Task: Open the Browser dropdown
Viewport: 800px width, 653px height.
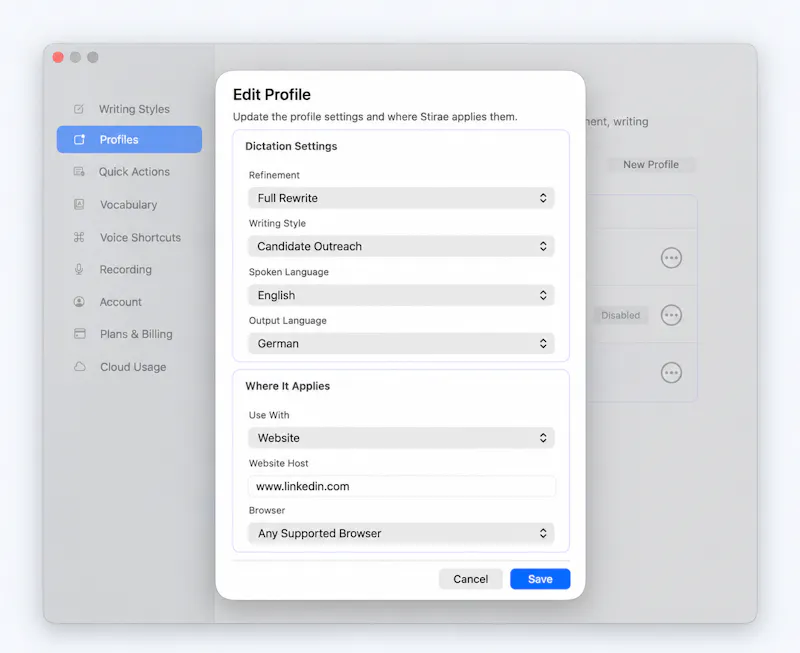Action: [401, 533]
